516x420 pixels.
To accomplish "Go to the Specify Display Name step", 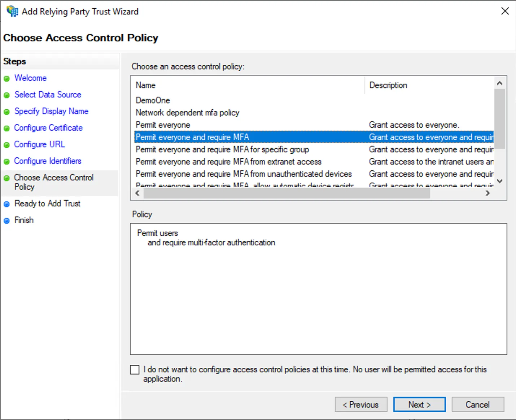I will click(51, 111).
